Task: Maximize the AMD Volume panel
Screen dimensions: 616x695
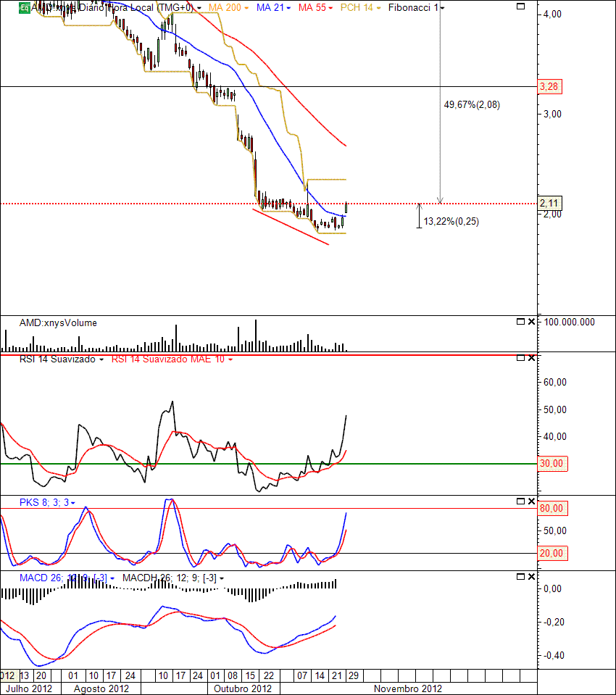Action: [520, 322]
